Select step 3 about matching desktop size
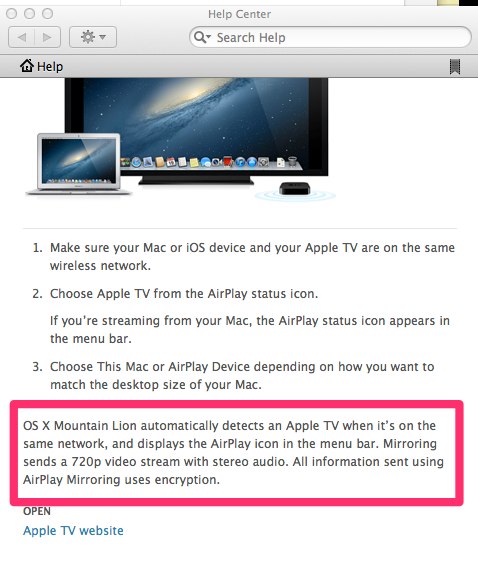Image resolution: width=478 pixels, height=571 pixels. tap(233, 375)
